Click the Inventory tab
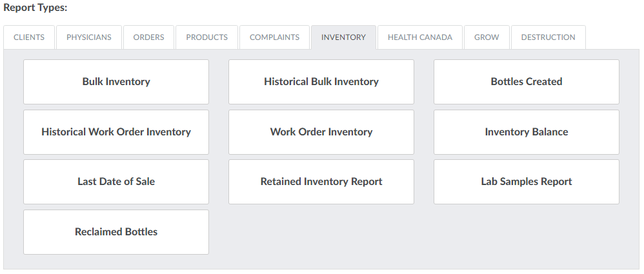The height and width of the screenshot is (274, 644). [343, 37]
